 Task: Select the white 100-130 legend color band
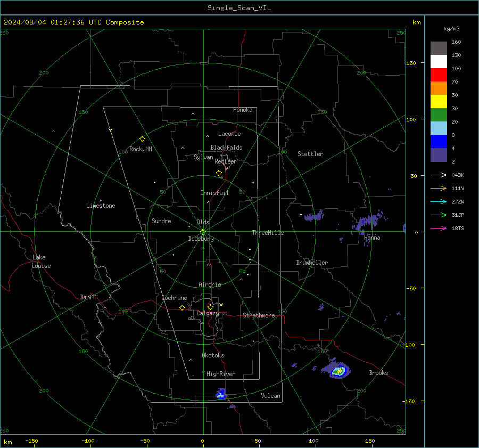tap(439, 61)
